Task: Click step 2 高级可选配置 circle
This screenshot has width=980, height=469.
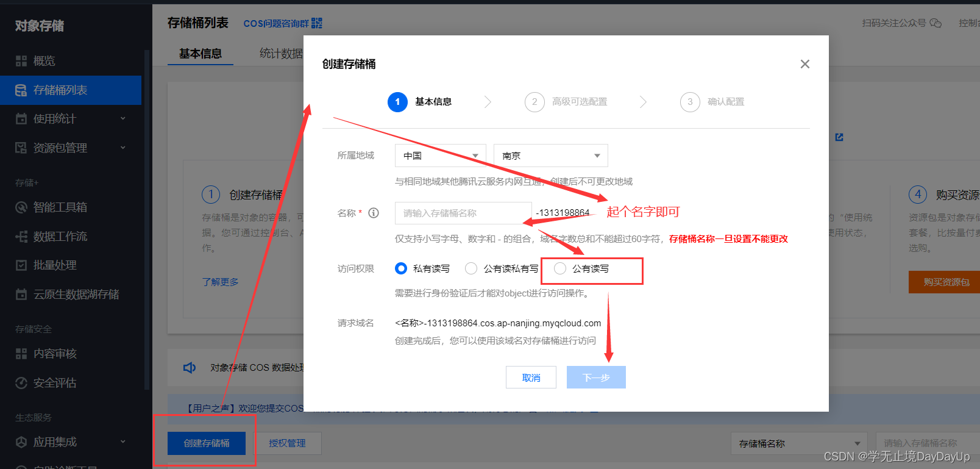Action: pyautogui.click(x=534, y=102)
